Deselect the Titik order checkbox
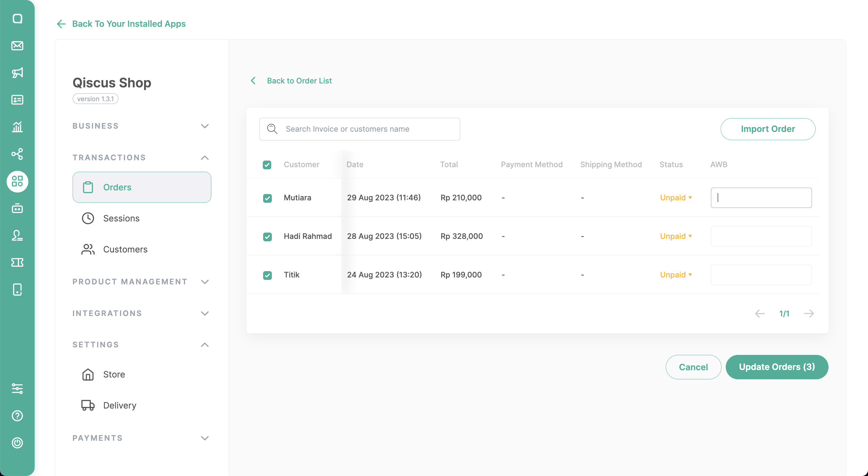Screen dimensions: 868x476 point(267,275)
